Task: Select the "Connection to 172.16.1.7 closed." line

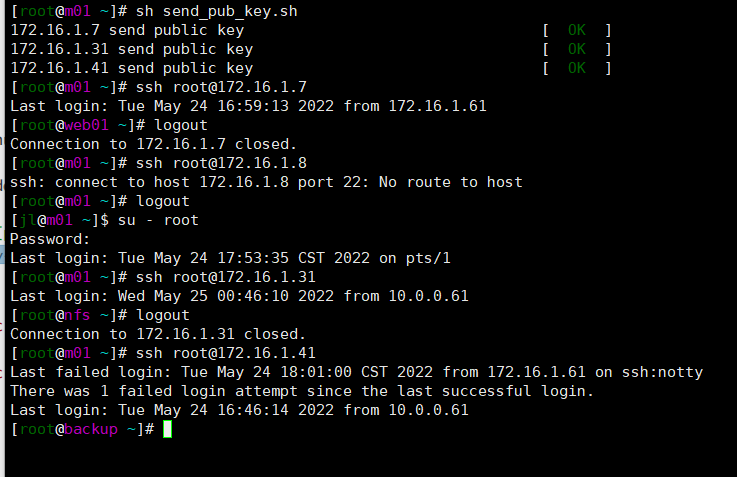Action: pos(153,144)
